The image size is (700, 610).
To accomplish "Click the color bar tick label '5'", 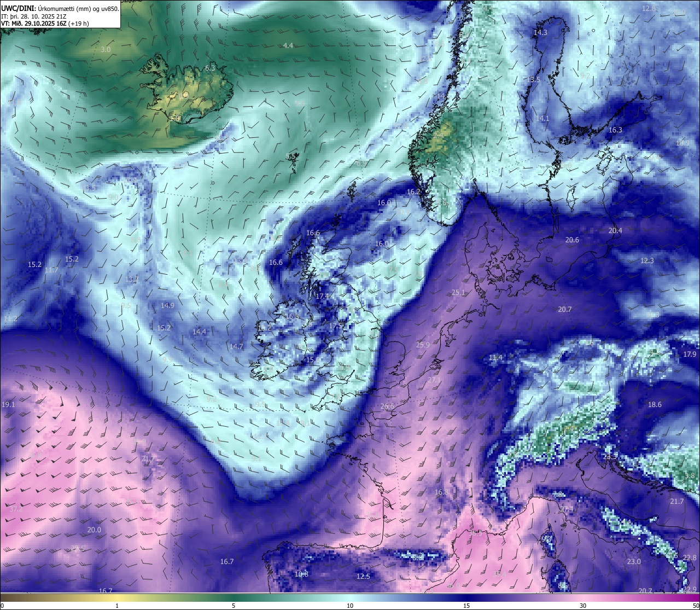I will click(x=234, y=606).
